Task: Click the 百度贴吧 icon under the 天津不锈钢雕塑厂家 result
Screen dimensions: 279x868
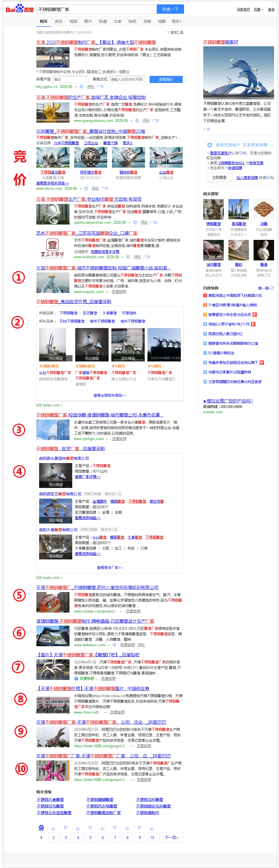Action: tap(76, 679)
